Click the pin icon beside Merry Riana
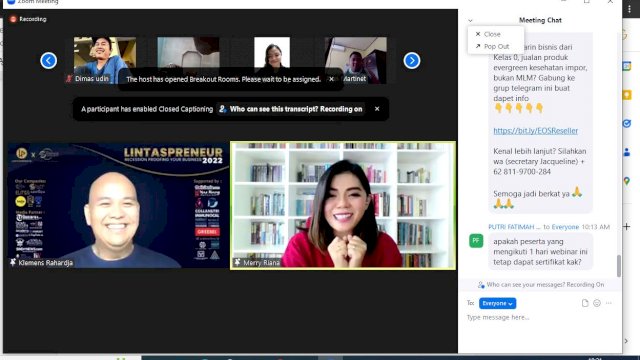This screenshot has width=640, height=360. pyautogui.click(x=237, y=262)
